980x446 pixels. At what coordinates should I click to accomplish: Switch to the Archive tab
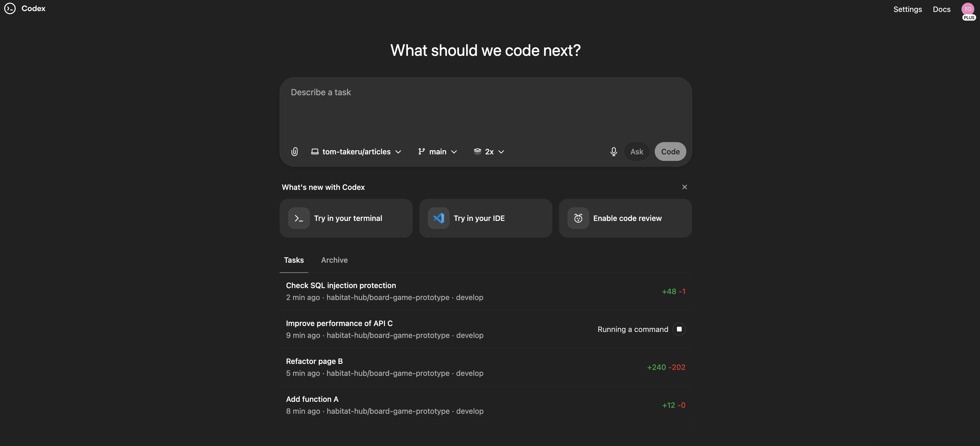pyautogui.click(x=334, y=260)
